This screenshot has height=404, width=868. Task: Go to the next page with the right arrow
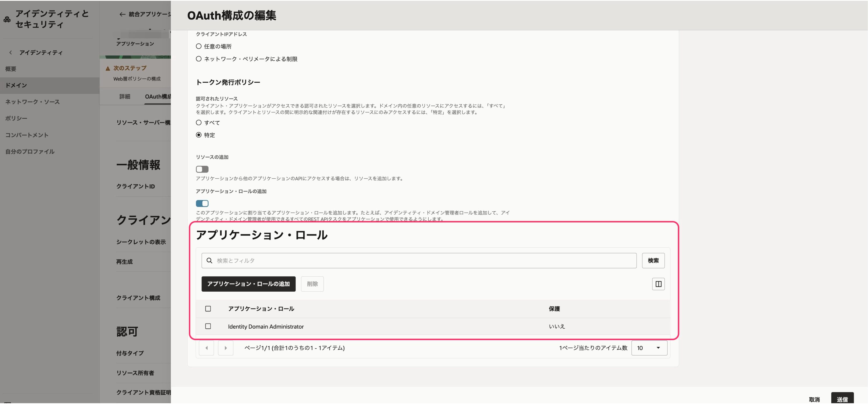[226, 348]
